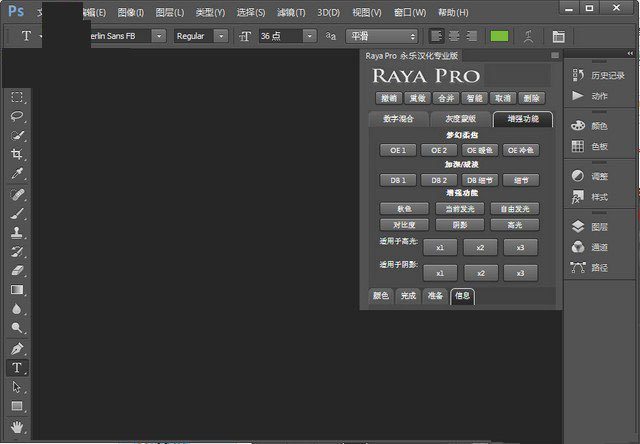
Task: Open the Raya Pro panel flyout menu
Action: point(555,55)
